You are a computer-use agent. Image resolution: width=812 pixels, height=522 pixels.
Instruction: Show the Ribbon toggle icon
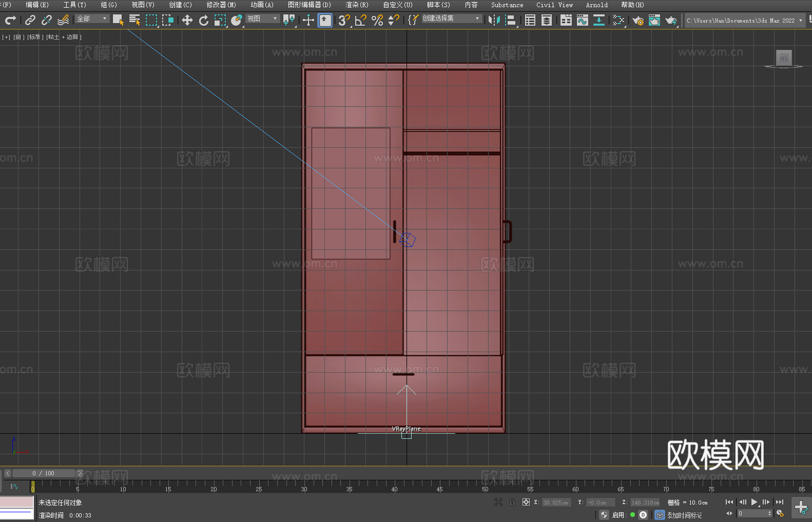click(566, 20)
